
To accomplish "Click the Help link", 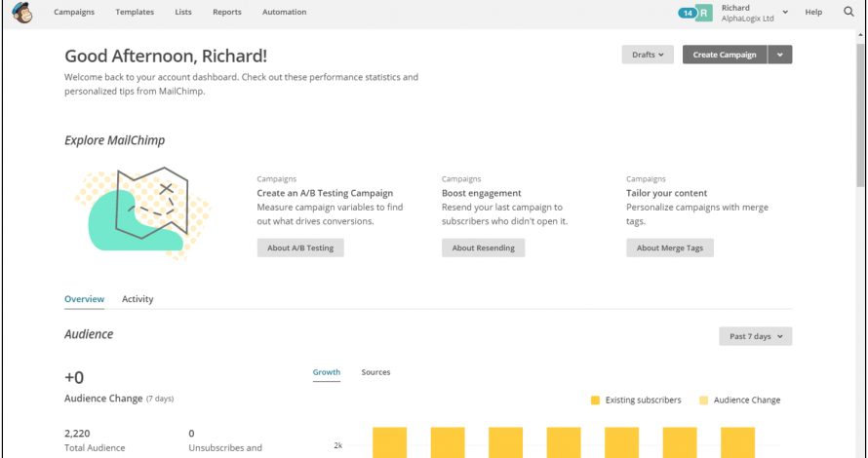I will pos(813,12).
